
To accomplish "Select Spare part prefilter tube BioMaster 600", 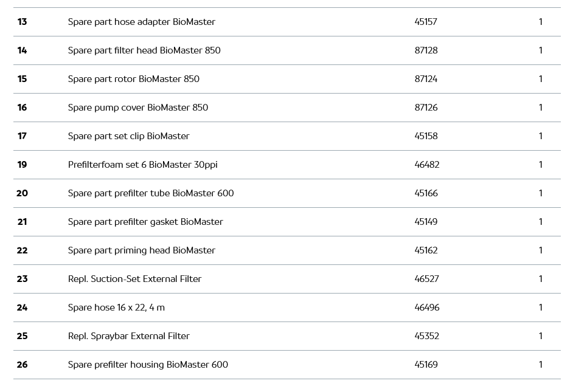I will click(151, 193).
